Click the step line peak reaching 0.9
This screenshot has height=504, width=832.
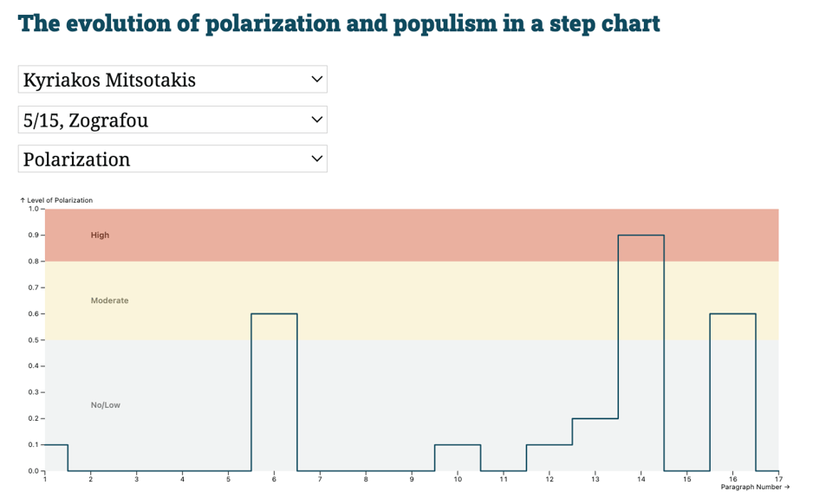(x=640, y=235)
